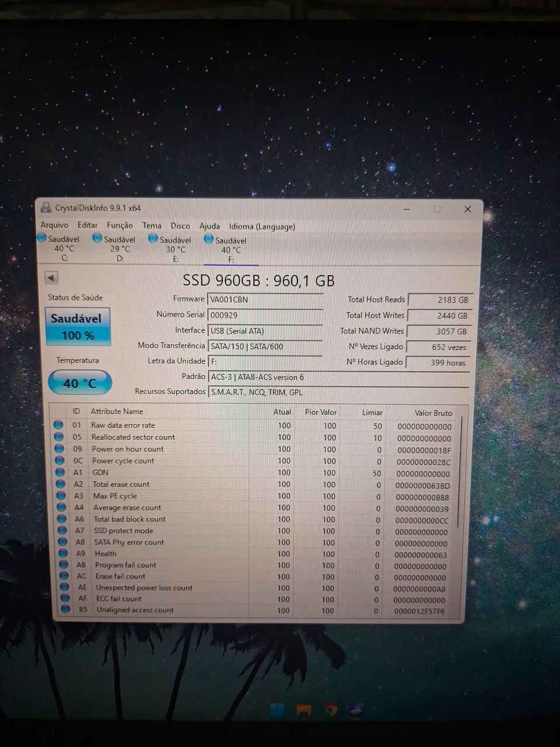Click raw value 0000000063BD
The width and height of the screenshot is (560, 747).
422,486
